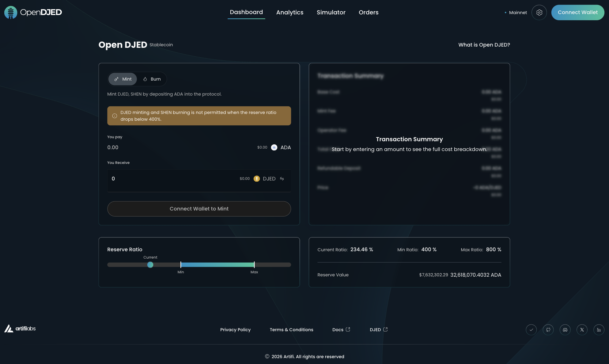
Task: Click the ADA coin icon
Action: click(x=274, y=147)
